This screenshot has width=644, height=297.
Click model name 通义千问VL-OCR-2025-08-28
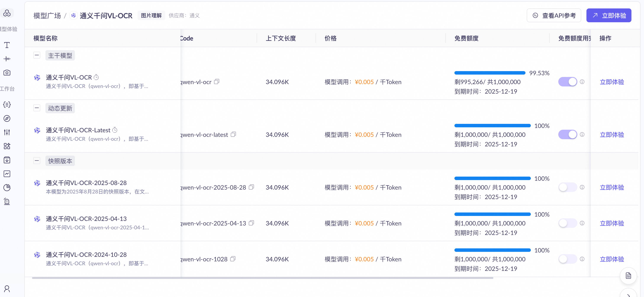point(86,183)
